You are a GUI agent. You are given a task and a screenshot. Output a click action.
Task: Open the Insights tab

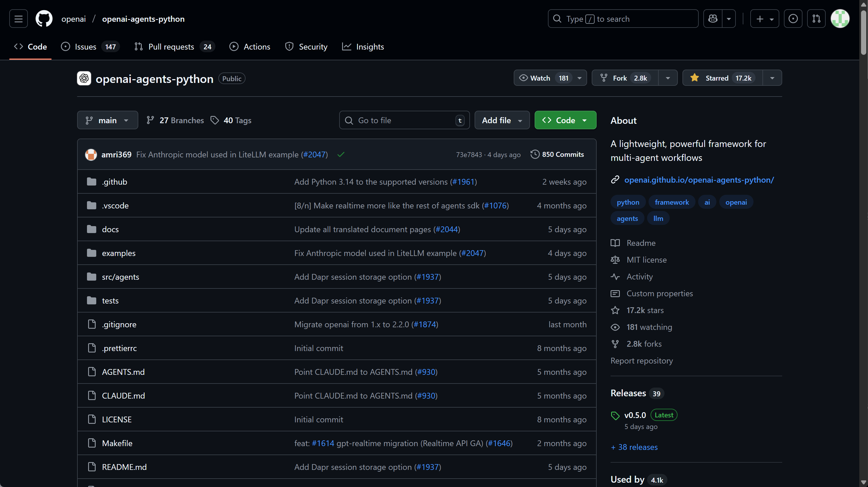click(x=363, y=47)
